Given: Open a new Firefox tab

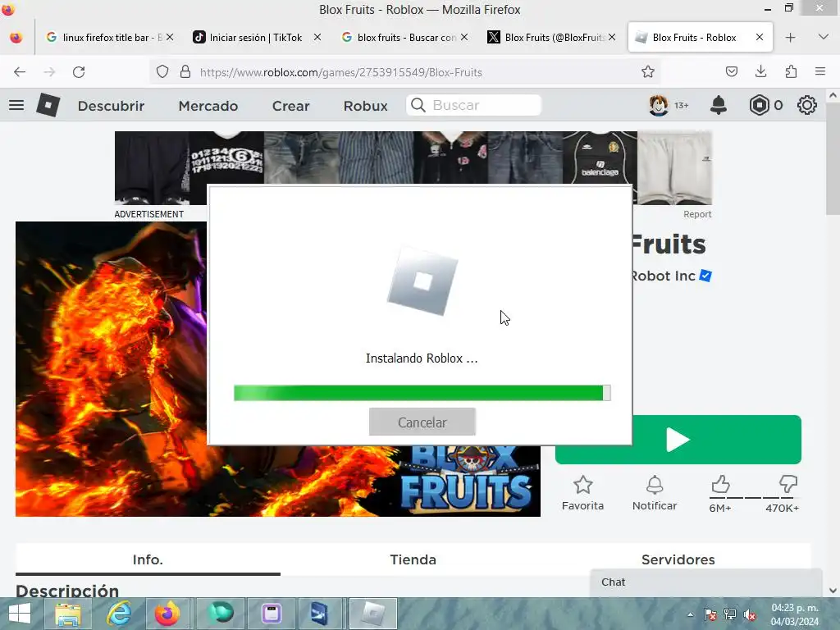Looking at the screenshot, I should (x=790, y=38).
